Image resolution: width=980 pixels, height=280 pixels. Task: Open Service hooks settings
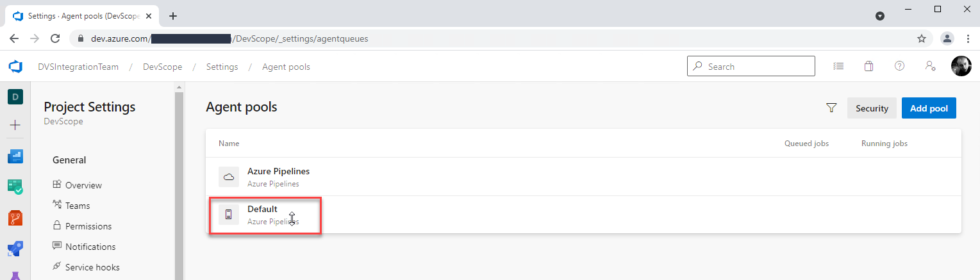(x=92, y=267)
